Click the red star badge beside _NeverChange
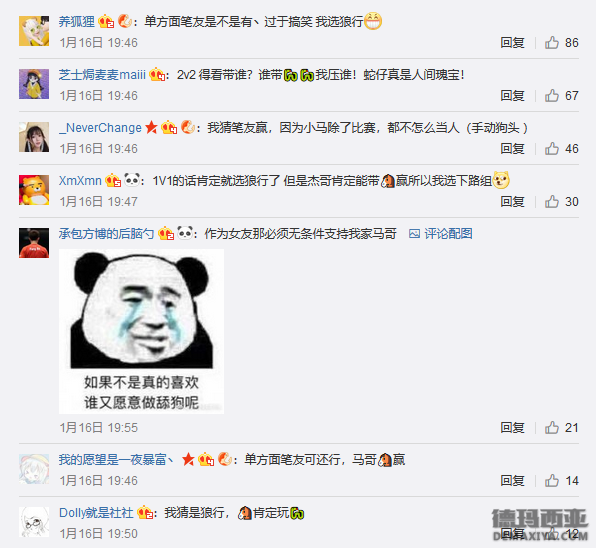 (x=151, y=127)
